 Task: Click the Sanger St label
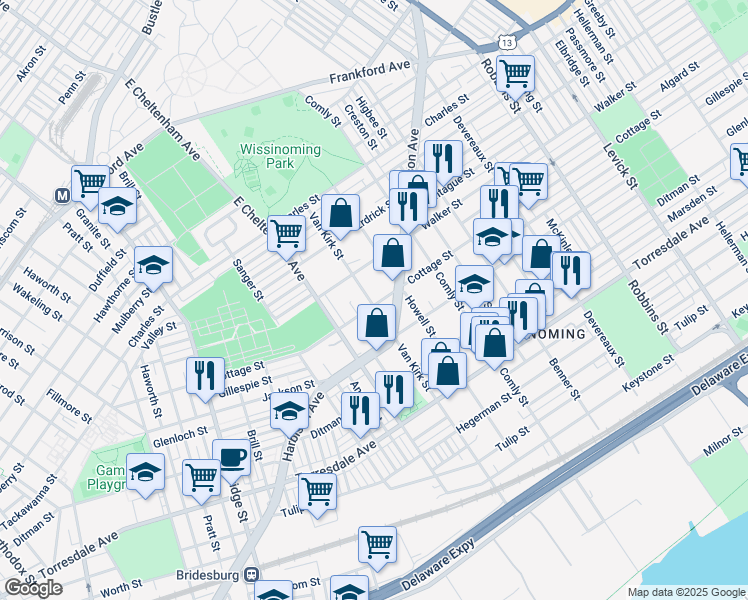pos(248,280)
